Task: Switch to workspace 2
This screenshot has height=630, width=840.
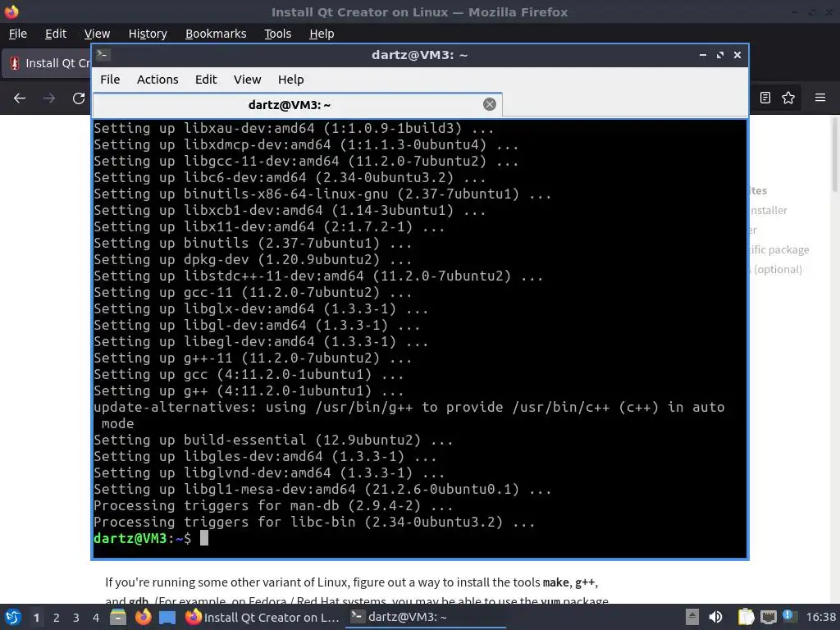Action: [57, 618]
